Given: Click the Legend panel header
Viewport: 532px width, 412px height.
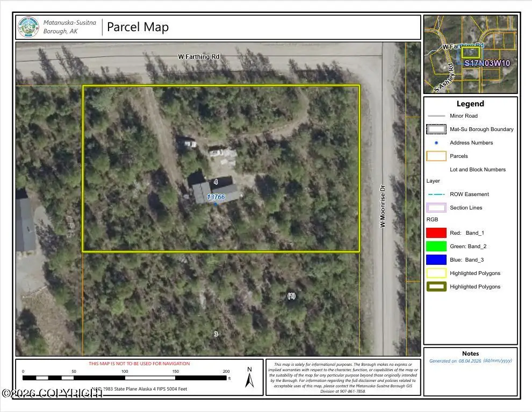Looking at the screenshot, I should click(x=470, y=103).
